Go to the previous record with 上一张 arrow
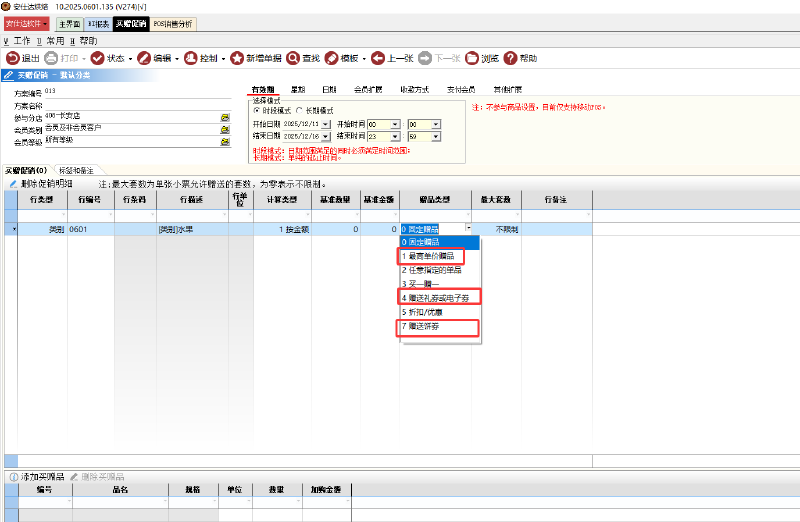Viewport: 800px width, 522px height. point(378,58)
